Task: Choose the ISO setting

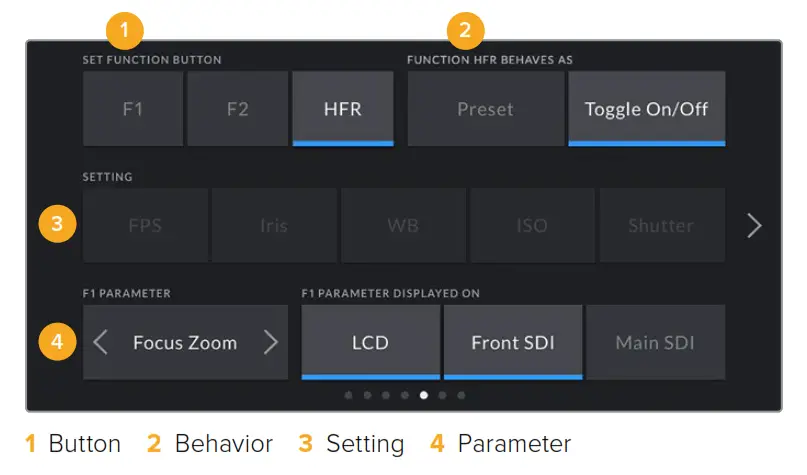Action: click(532, 225)
